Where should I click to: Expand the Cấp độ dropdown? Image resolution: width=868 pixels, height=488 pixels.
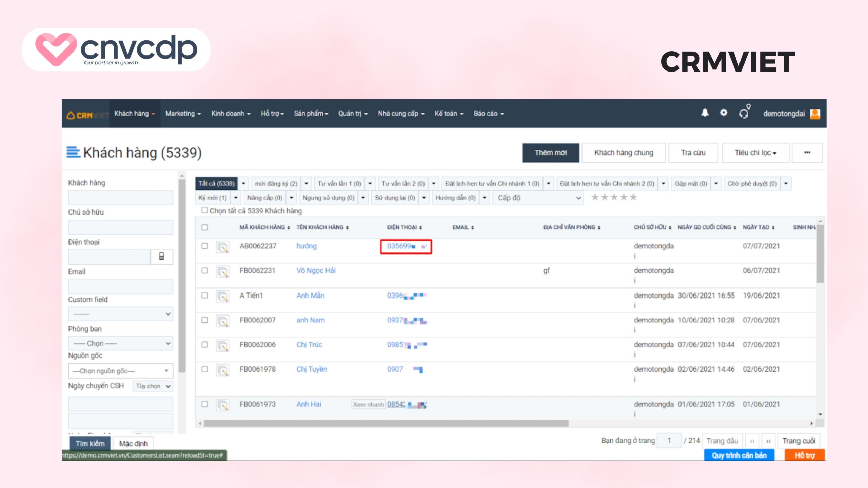click(540, 198)
